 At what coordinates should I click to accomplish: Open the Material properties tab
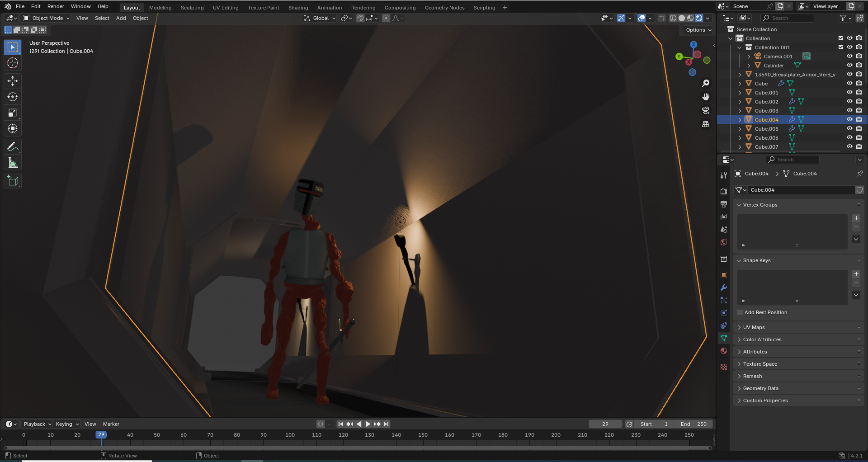(724, 351)
